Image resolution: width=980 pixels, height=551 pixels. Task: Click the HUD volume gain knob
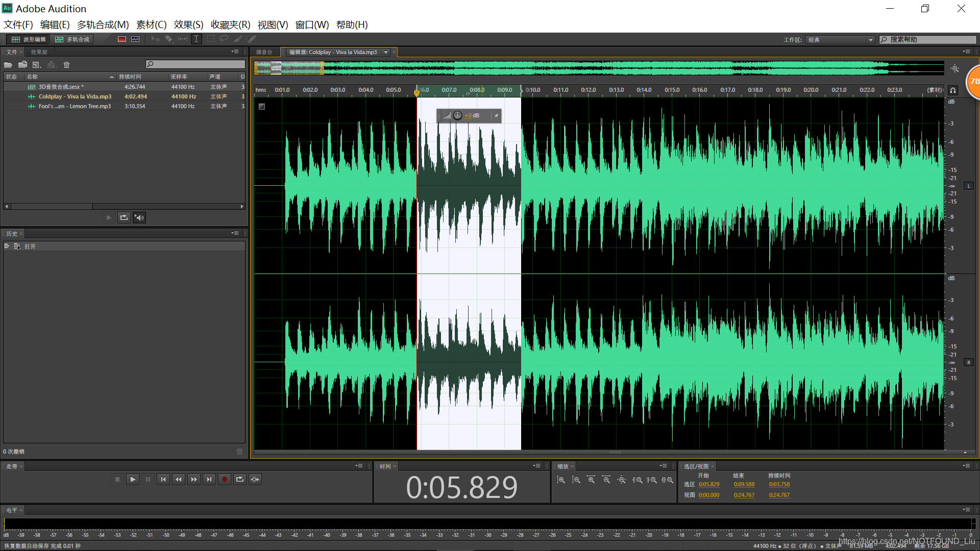458,116
